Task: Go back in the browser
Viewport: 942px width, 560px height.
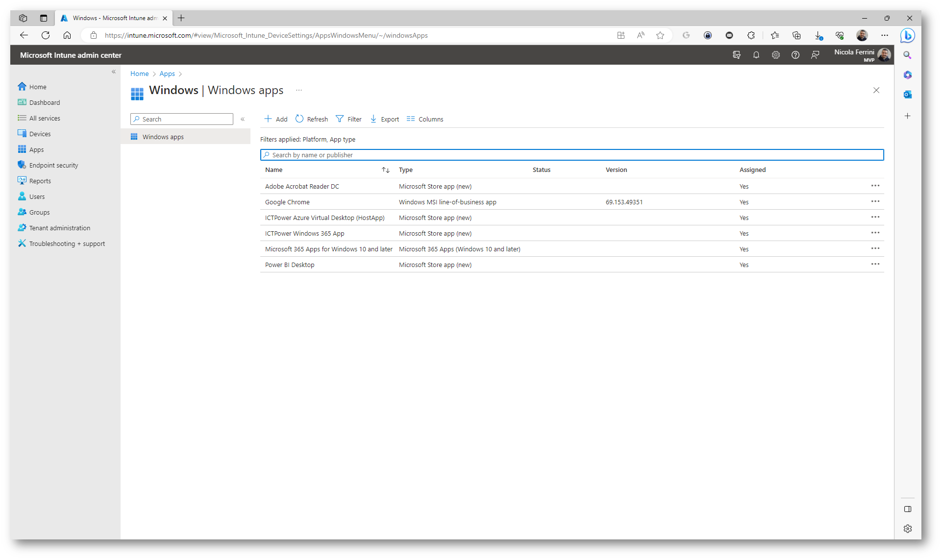Action: (24, 35)
